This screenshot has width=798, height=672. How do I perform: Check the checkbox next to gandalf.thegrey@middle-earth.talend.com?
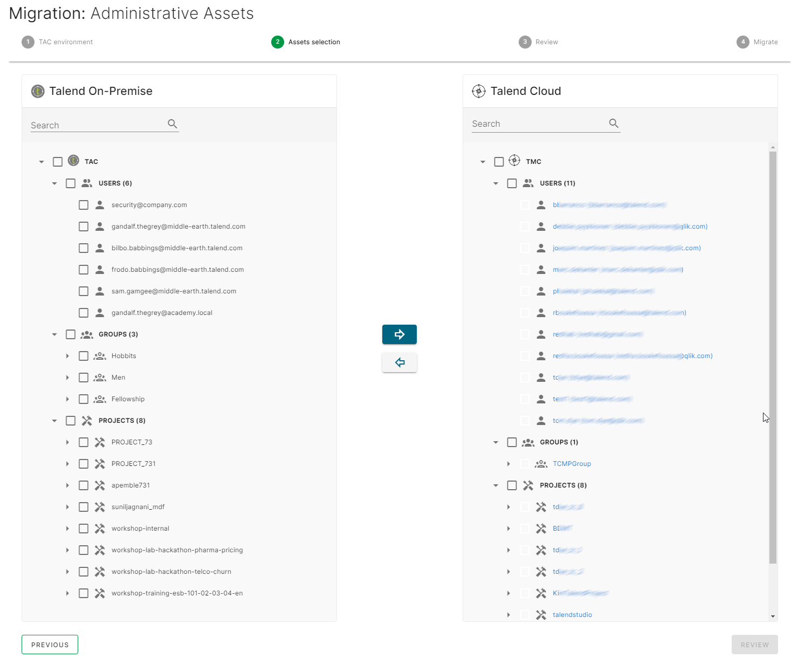(84, 226)
